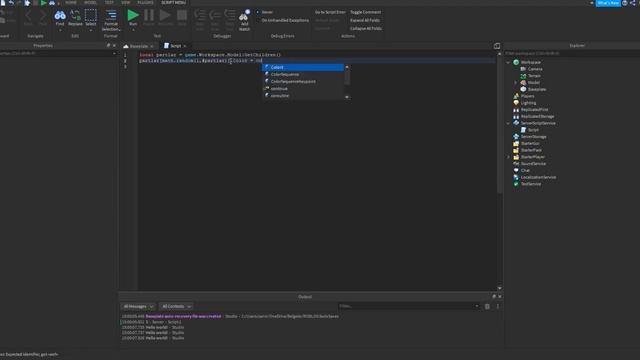
Task: Click the Forward navigate arrow
Action: pos(43,16)
